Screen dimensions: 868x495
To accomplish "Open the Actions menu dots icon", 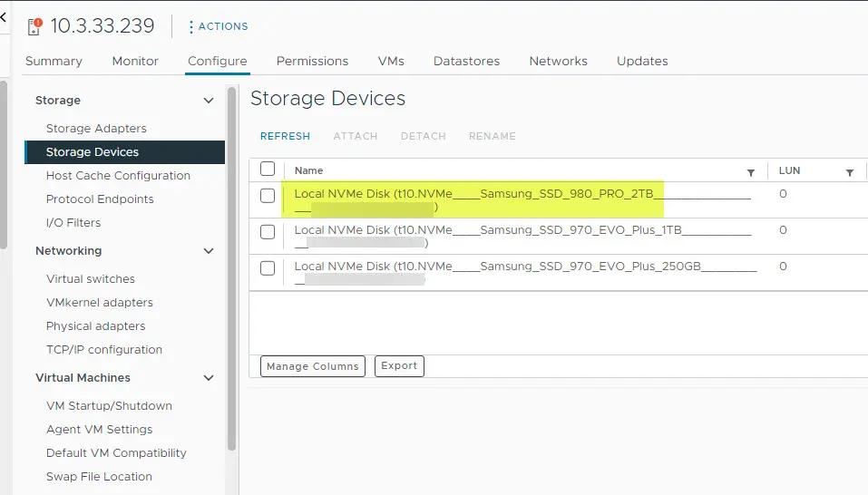I will 191,27.
